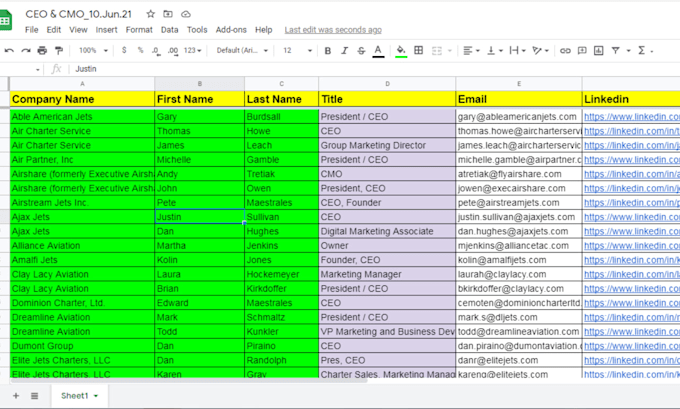Image resolution: width=680 pixels, height=409 pixels.
Task: Open the Sheet1 tab options arrow
Action: click(x=96, y=396)
